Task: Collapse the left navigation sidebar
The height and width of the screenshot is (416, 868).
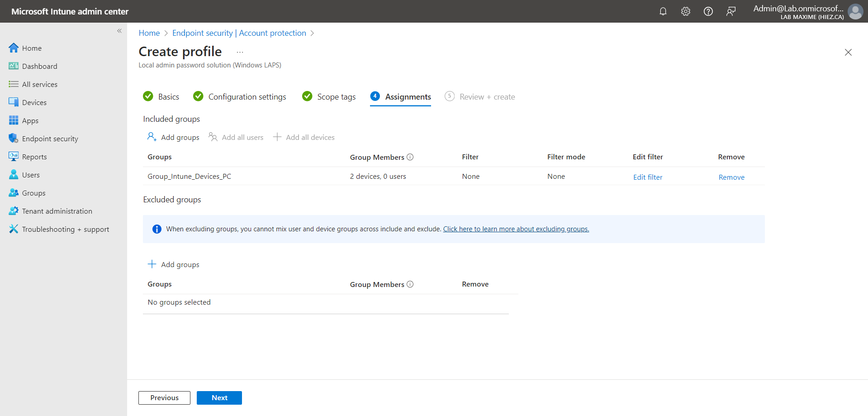Action: pyautogui.click(x=119, y=31)
